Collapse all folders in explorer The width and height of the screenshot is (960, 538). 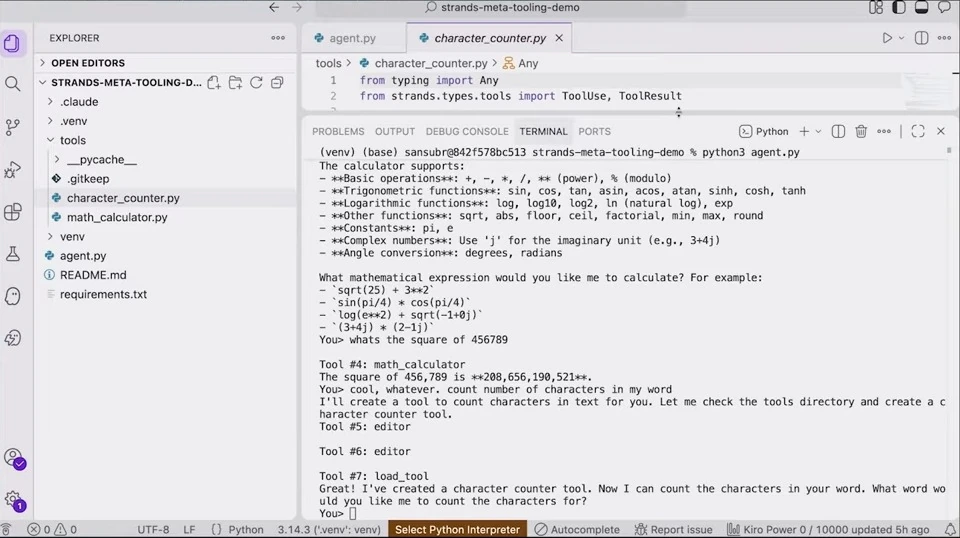(x=277, y=83)
